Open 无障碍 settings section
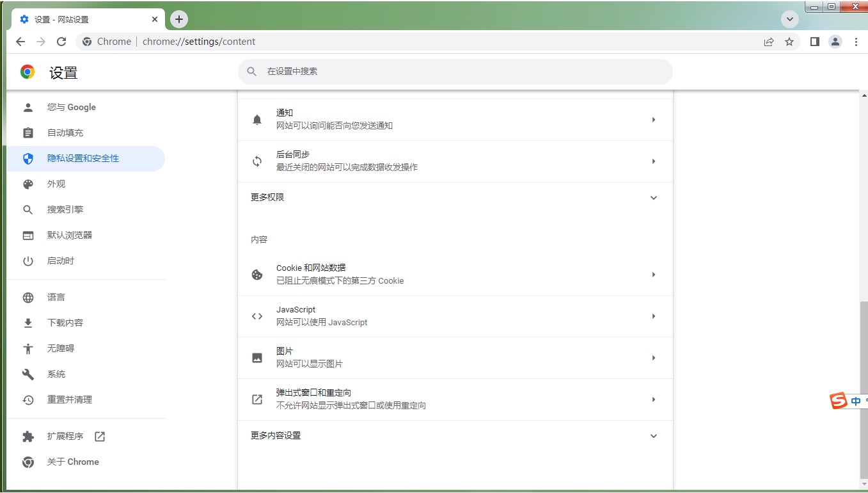The height and width of the screenshot is (493, 868). [x=86, y=349]
